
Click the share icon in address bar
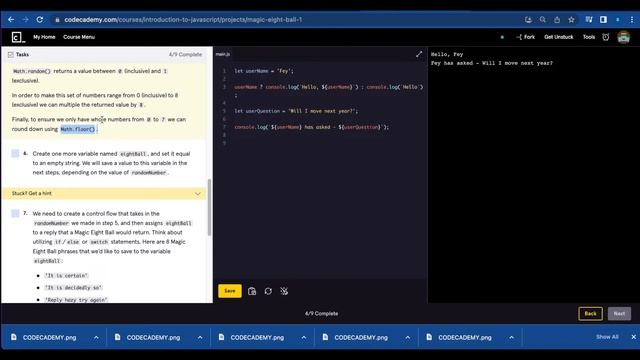[x=557, y=20]
